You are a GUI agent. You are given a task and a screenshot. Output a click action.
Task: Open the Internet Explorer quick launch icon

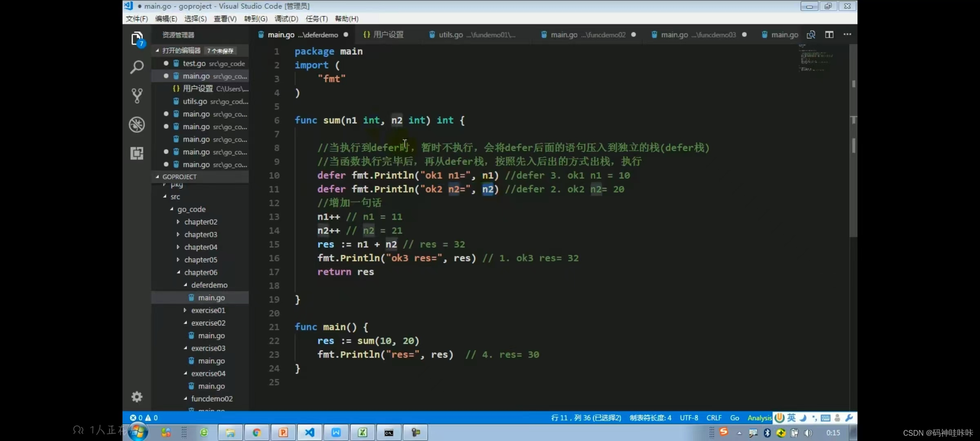(204, 432)
